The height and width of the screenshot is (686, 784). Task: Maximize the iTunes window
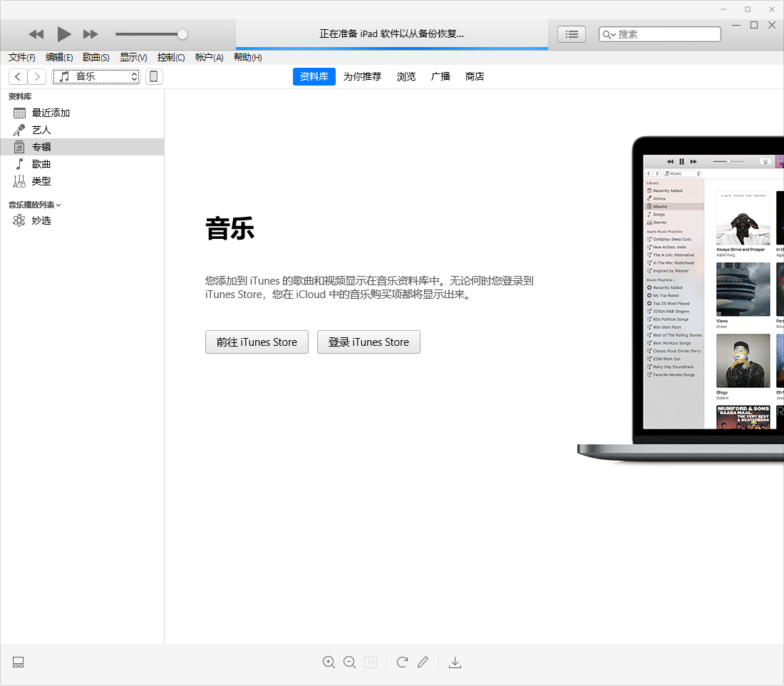click(754, 25)
